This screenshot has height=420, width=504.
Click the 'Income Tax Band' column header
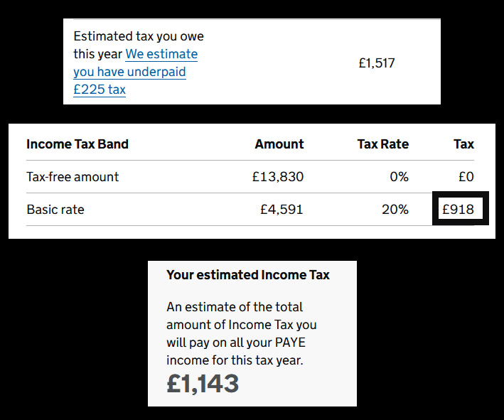point(77,144)
